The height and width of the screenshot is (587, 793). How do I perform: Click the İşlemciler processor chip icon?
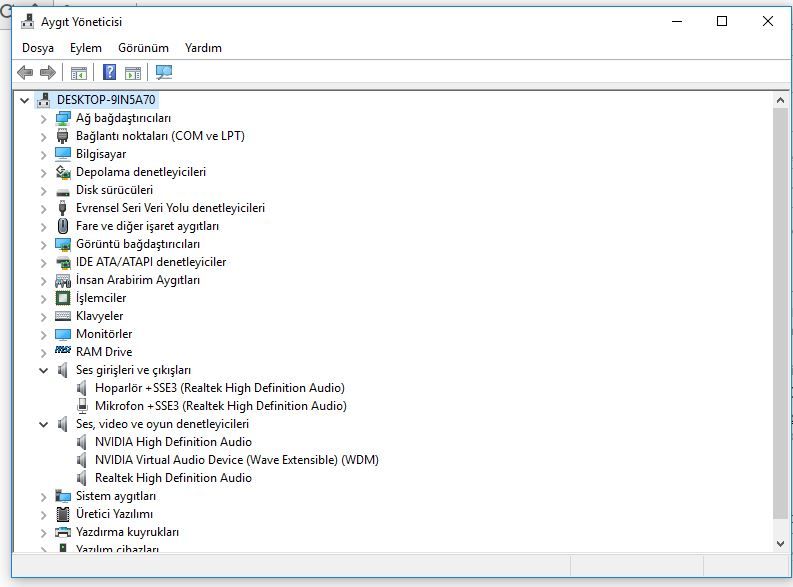pos(63,298)
